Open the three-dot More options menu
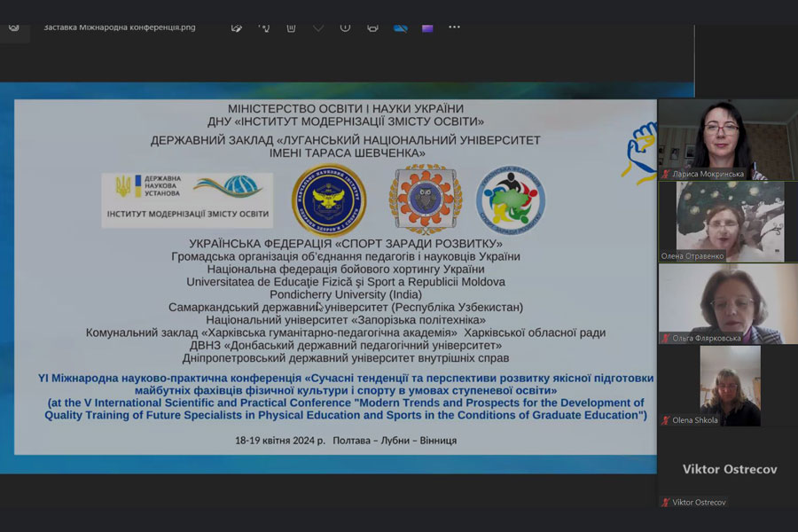The width and height of the screenshot is (798, 532). (455, 27)
